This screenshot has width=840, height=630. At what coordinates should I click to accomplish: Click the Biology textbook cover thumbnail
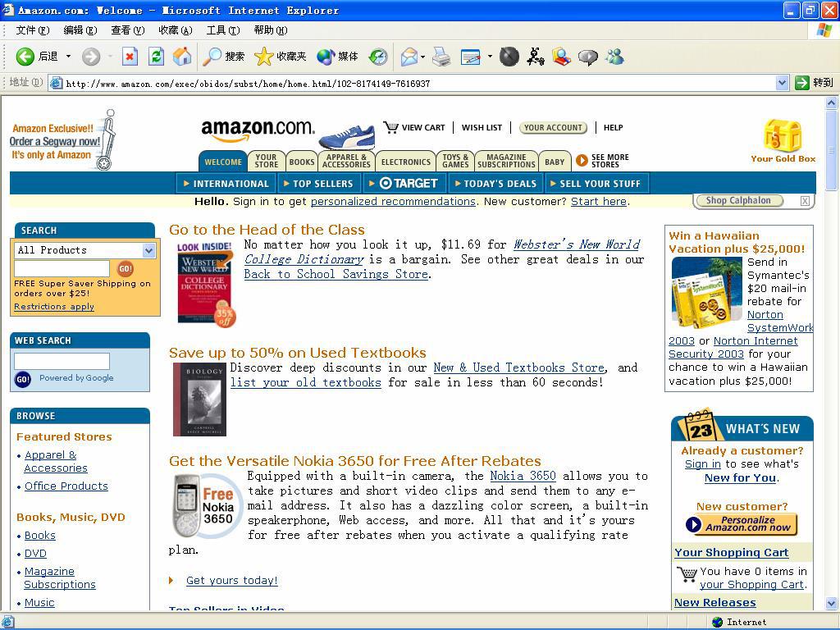[x=200, y=399]
